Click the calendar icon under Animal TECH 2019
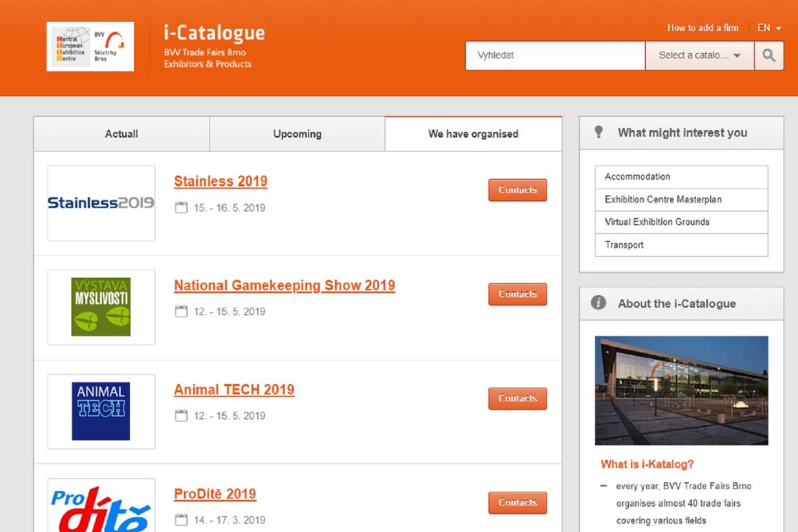This screenshot has height=532, width=798. 182,416
